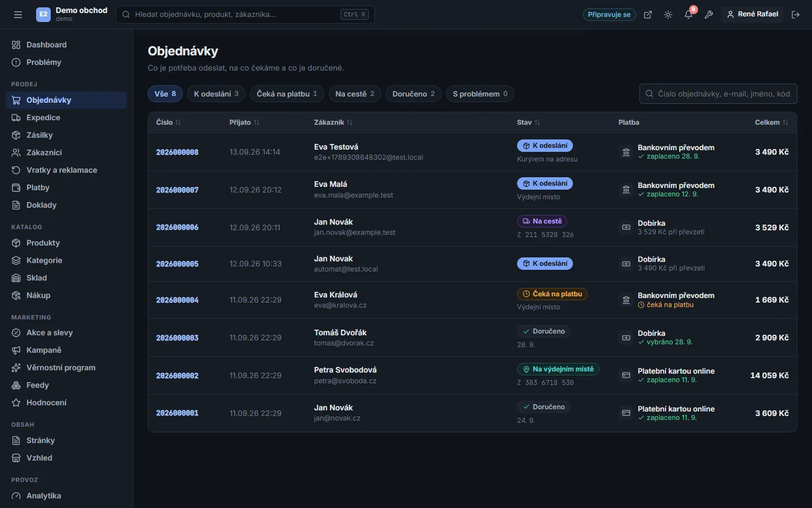This screenshot has width=812, height=508.
Task: Open notifications bell icon
Action: [689, 15]
